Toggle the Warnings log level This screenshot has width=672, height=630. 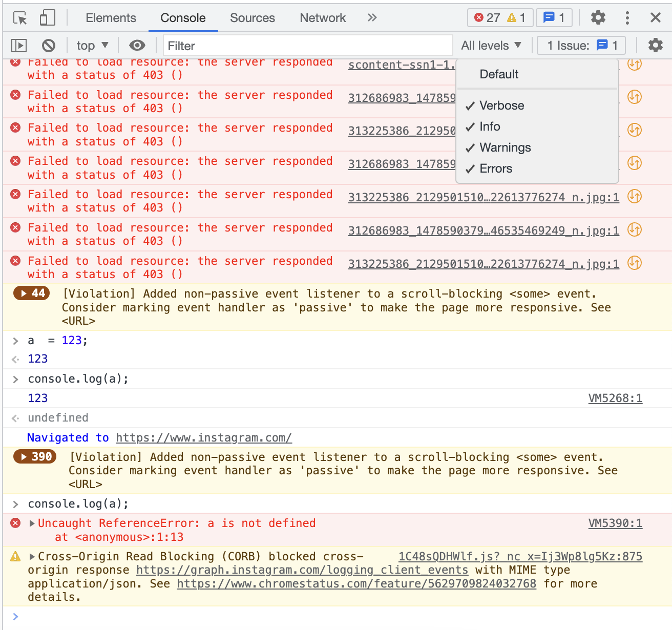[537, 148]
